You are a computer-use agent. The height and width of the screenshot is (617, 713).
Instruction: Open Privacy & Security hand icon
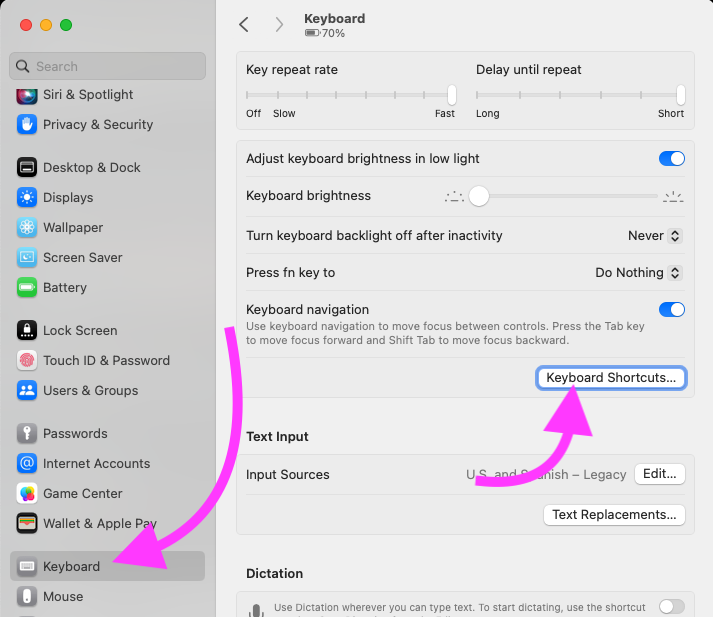coord(27,125)
